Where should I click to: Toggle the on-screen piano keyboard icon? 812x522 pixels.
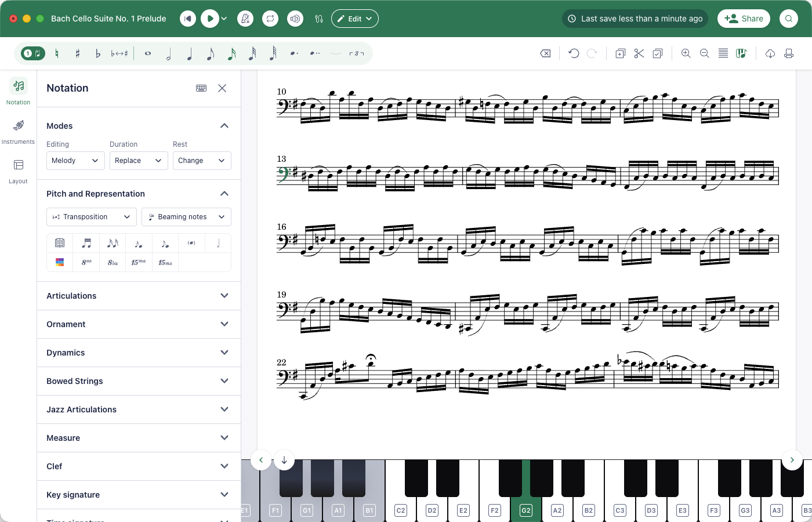click(741, 53)
